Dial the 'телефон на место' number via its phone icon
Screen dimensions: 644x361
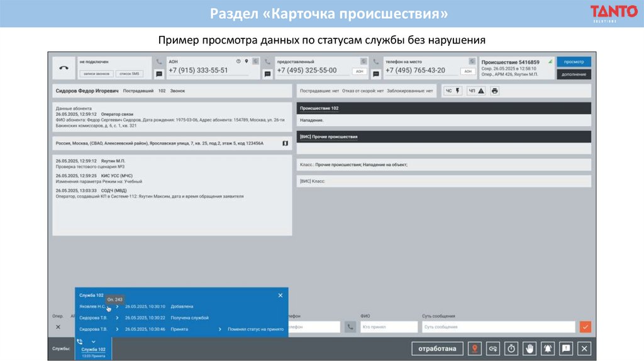tap(376, 62)
